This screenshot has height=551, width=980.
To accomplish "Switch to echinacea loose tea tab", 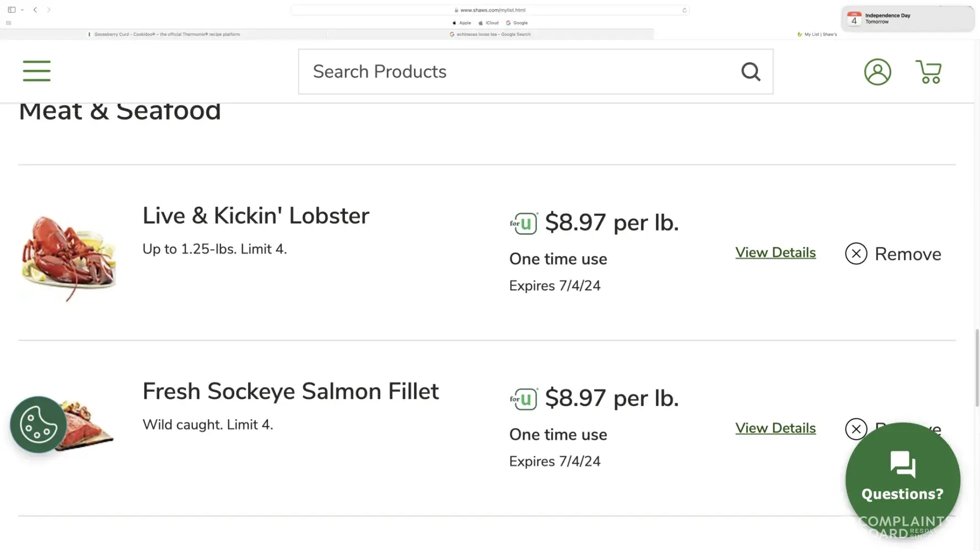I will coord(490,34).
